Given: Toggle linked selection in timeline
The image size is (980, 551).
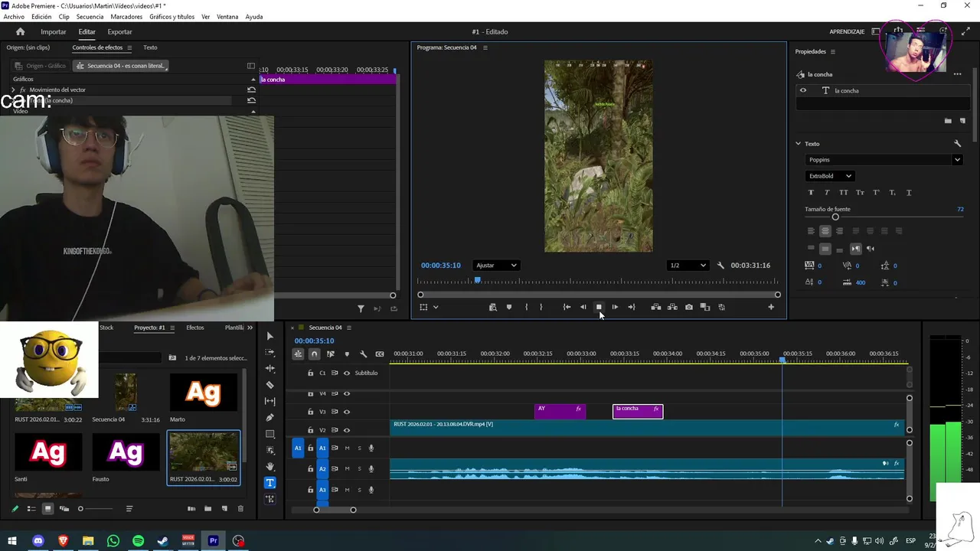Looking at the screenshot, I should click(x=331, y=354).
